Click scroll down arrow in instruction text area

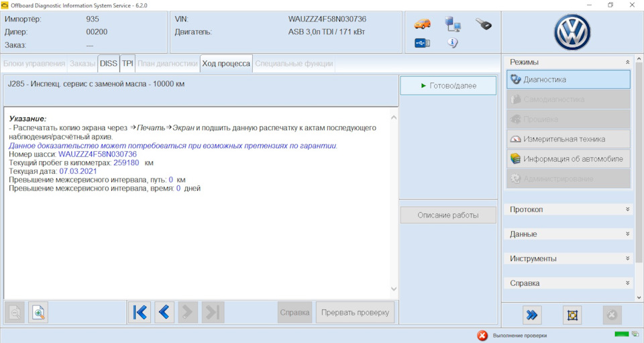(394, 289)
